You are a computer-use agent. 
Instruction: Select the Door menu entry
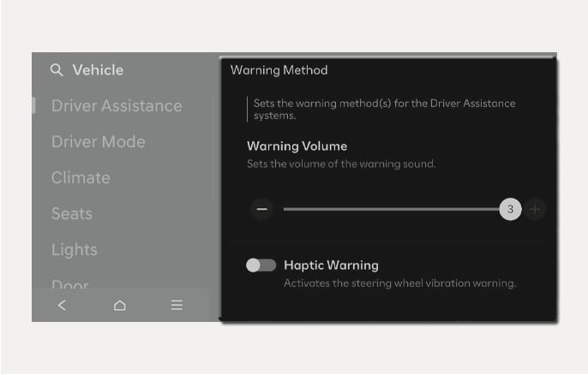point(69,285)
